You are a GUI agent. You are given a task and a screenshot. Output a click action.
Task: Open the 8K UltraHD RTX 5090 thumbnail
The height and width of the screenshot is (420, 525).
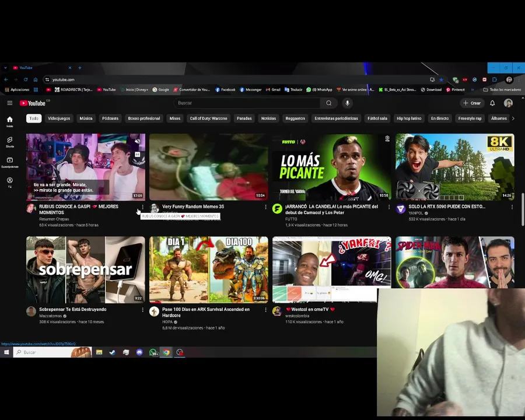(454, 167)
